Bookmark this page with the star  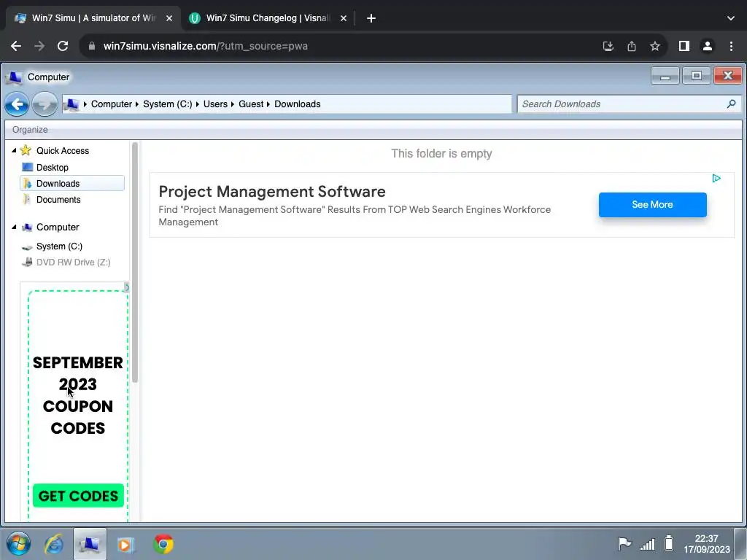coord(655,46)
